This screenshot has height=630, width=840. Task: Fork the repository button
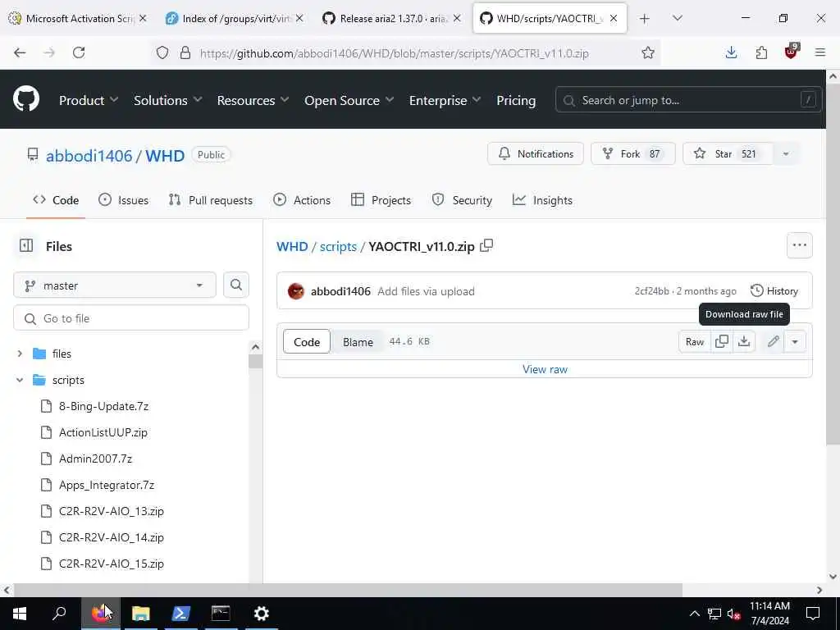[x=632, y=153]
